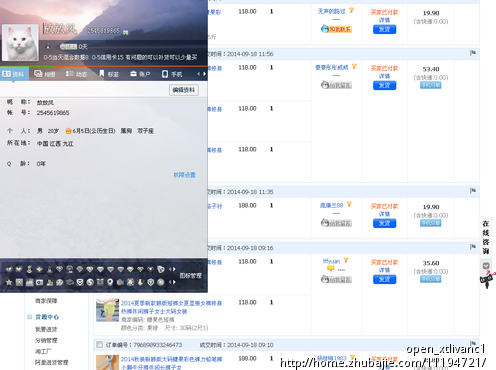Click 手机订单 badge under price 35.60
Screen dimensions: 496x370
pyautogui.click(x=430, y=279)
